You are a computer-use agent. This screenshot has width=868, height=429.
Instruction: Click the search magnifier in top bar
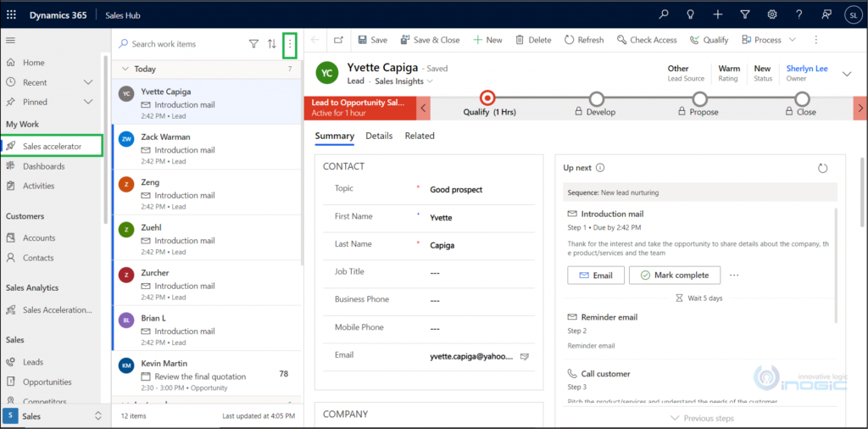point(664,15)
